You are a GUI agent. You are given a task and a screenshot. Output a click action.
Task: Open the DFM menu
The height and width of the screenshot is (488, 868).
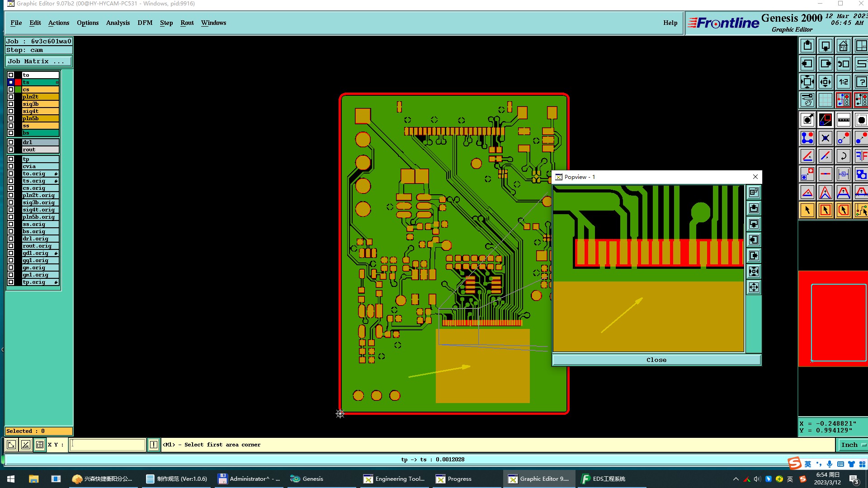[x=145, y=23]
